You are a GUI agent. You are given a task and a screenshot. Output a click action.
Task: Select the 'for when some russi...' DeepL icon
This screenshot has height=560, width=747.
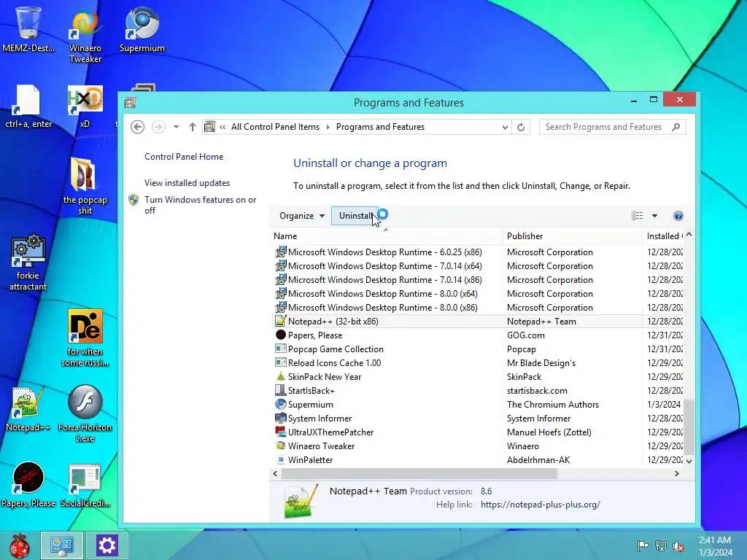pos(85,338)
